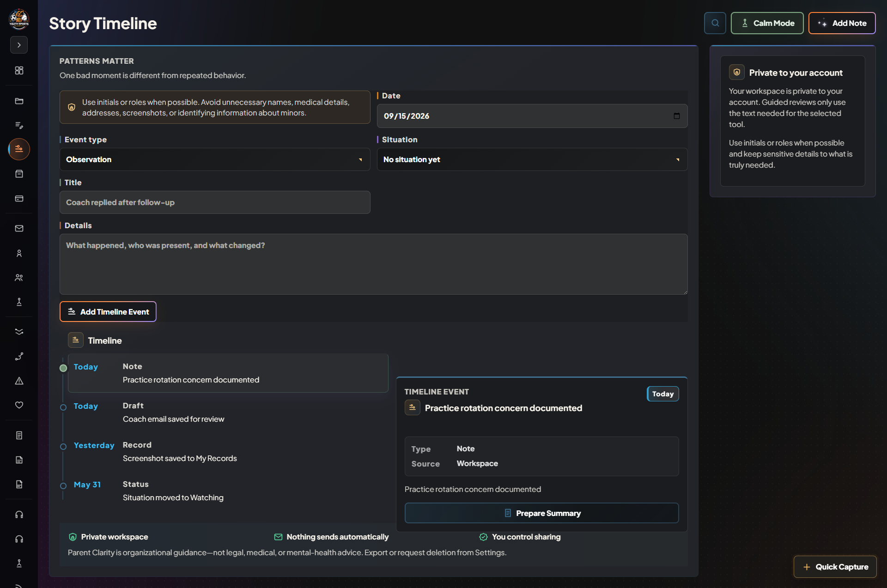Select the Yesterday Record timeline marker dot
The image size is (887, 588).
click(x=63, y=447)
